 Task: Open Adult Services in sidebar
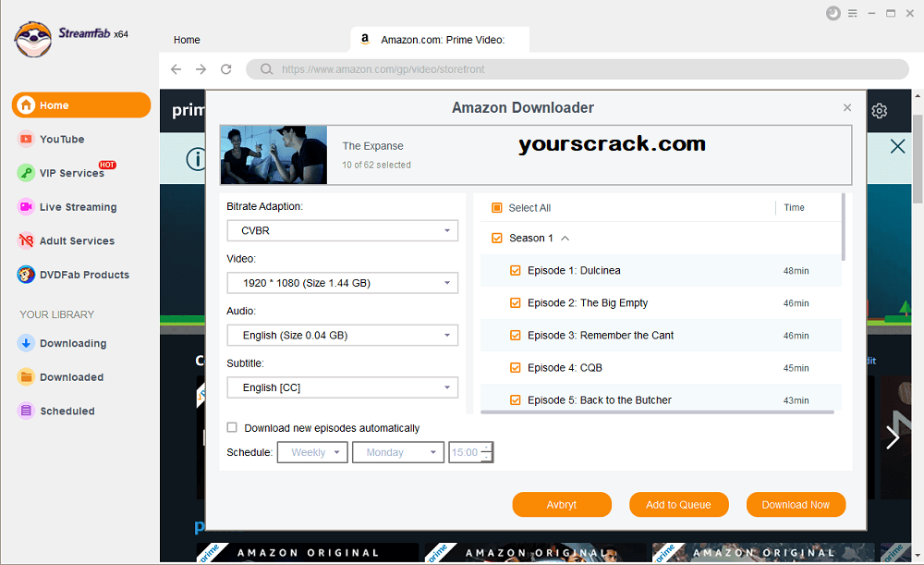click(x=78, y=240)
